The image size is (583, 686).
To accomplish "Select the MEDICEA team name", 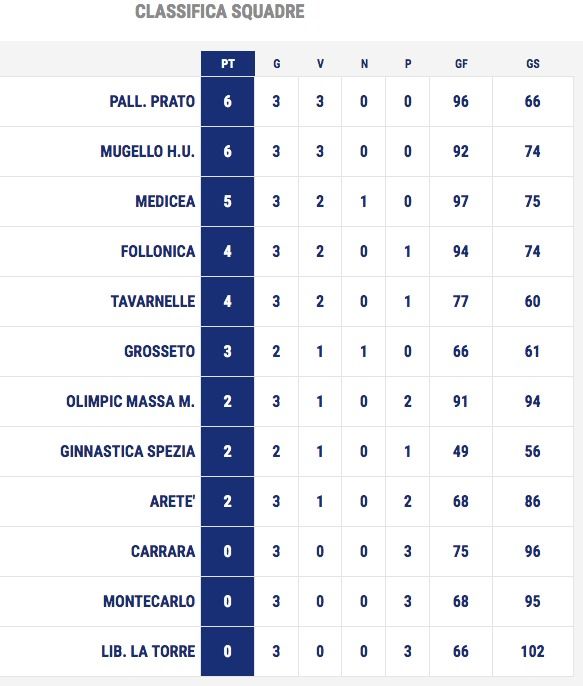I will (165, 201).
